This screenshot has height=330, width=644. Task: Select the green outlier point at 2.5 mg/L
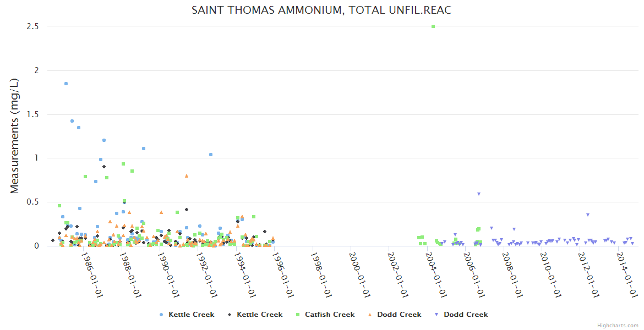point(433,26)
